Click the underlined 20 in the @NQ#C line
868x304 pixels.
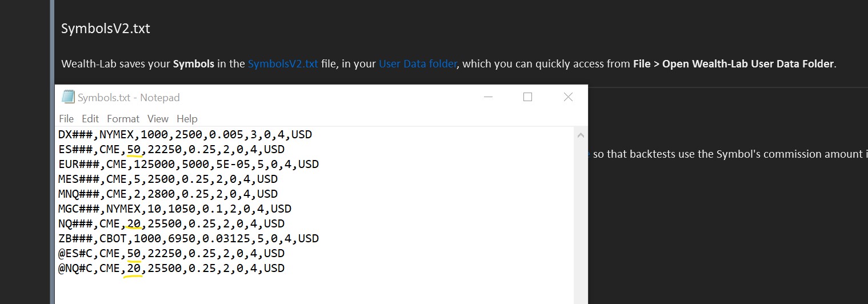point(134,269)
